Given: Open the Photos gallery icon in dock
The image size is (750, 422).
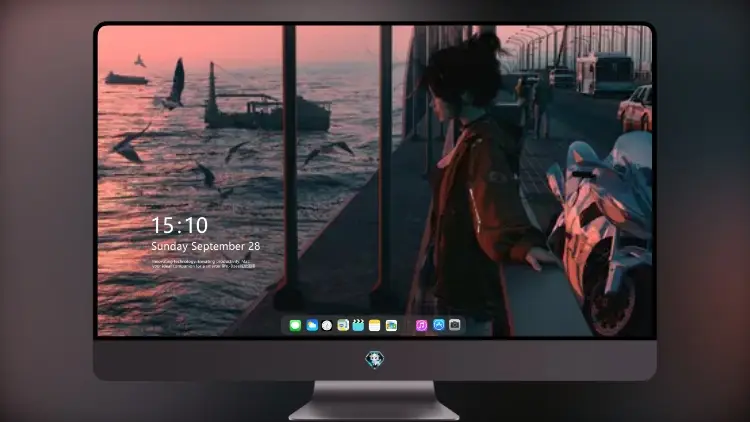Looking at the screenshot, I should [391, 325].
